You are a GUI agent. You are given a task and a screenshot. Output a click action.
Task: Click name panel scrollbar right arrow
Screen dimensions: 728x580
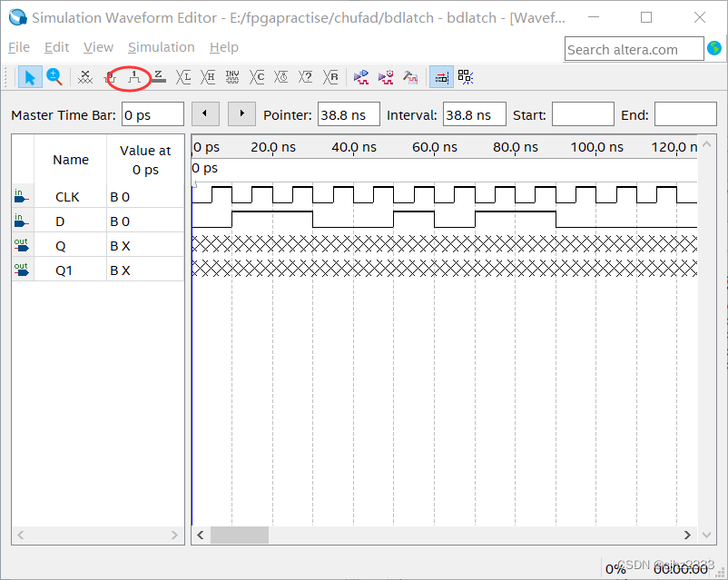(x=174, y=535)
